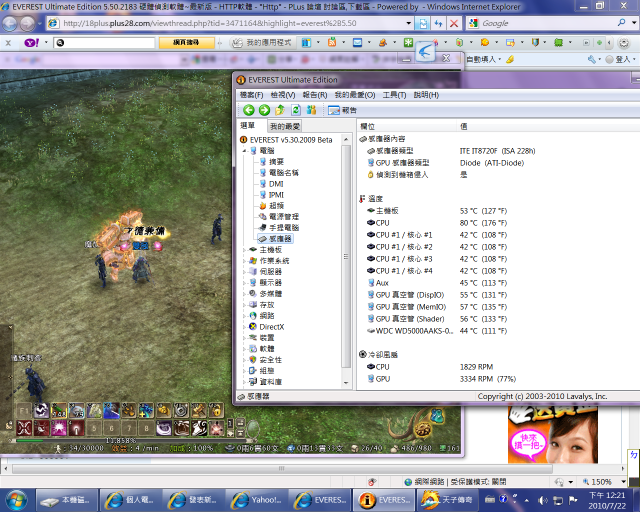Viewport: 640px width, 512px height.
Task: Click the 組態 configuration icon in tree
Action: click(x=253, y=371)
